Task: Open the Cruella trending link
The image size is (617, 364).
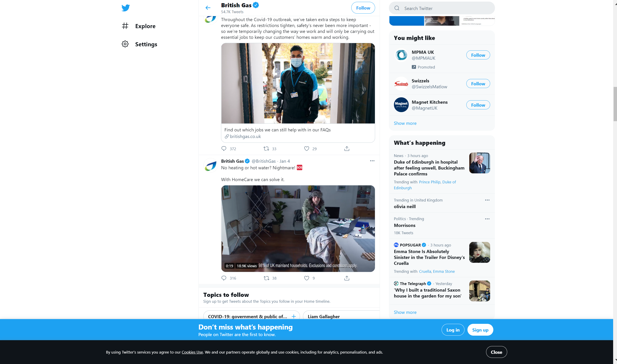Action: pos(425,271)
